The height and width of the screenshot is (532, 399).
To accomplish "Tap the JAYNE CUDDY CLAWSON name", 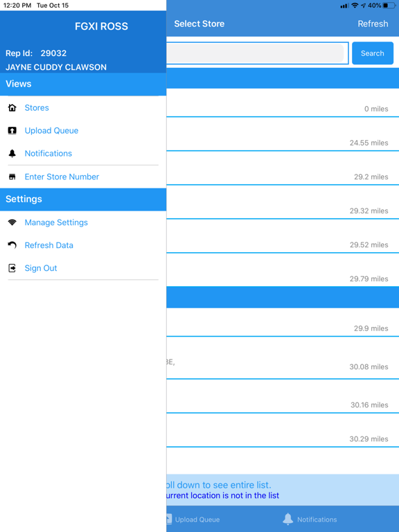I will click(x=56, y=67).
